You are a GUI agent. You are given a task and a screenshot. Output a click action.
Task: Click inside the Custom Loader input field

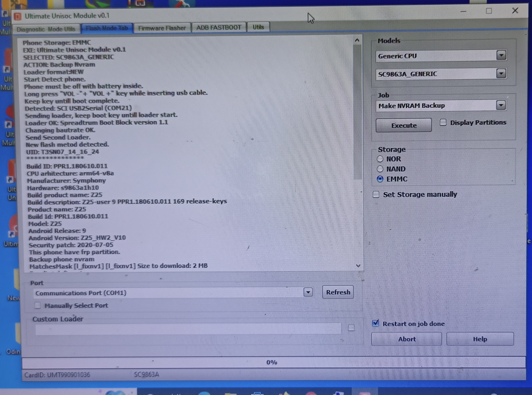coord(188,329)
